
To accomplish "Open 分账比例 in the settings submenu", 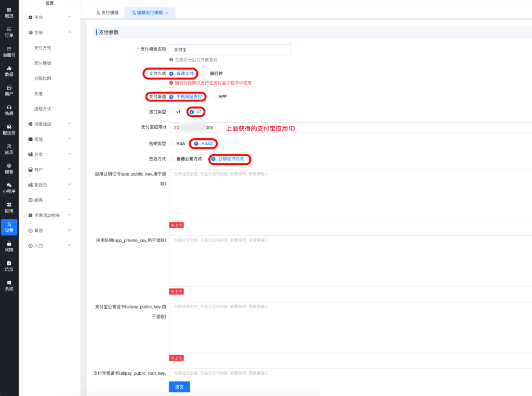I will (x=43, y=78).
